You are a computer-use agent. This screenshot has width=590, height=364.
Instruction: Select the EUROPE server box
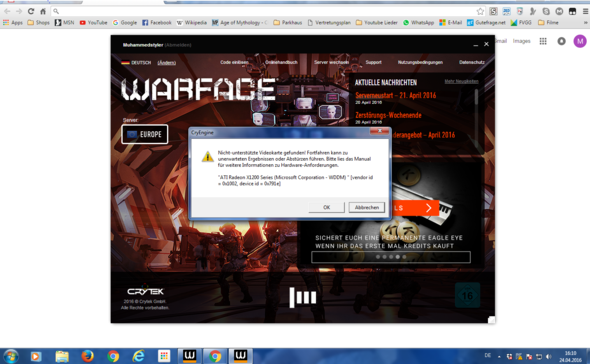(x=145, y=134)
